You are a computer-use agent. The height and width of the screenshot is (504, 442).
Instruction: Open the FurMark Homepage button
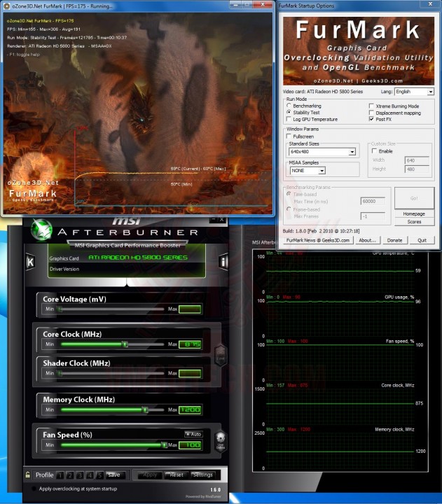pos(415,213)
